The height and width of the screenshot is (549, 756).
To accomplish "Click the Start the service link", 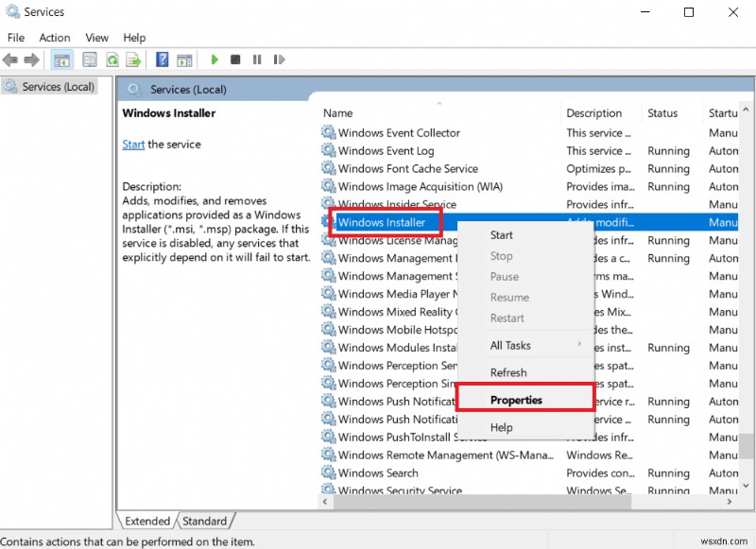I will [133, 145].
